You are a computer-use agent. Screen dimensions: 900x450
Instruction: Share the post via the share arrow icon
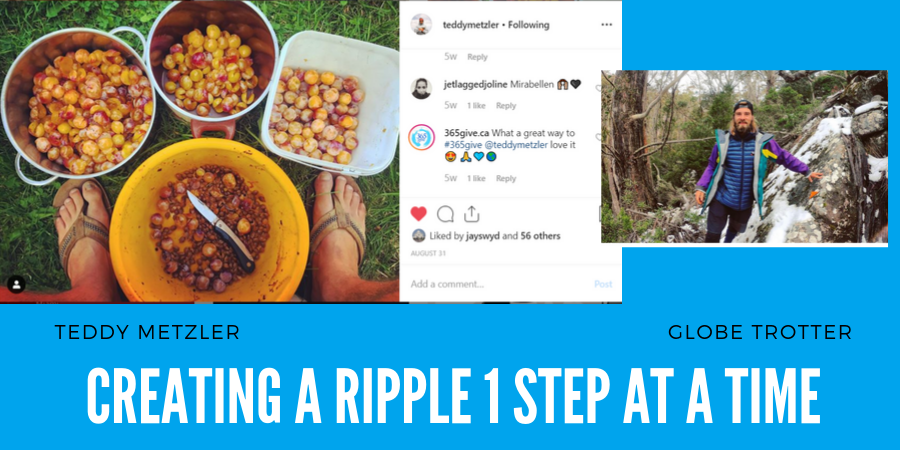click(471, 214)
